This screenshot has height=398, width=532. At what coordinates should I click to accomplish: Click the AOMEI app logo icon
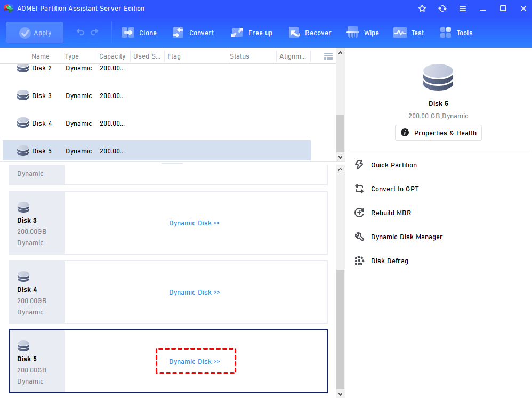tap(9, 8)
